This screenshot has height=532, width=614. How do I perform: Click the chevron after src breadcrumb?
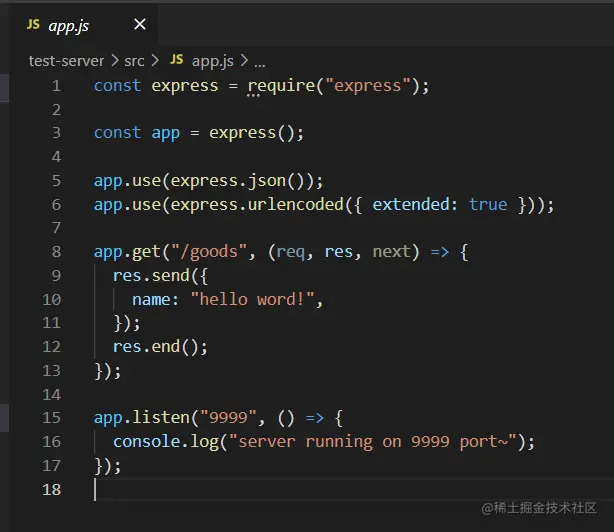pyautogui.click(x=155, y=61)
